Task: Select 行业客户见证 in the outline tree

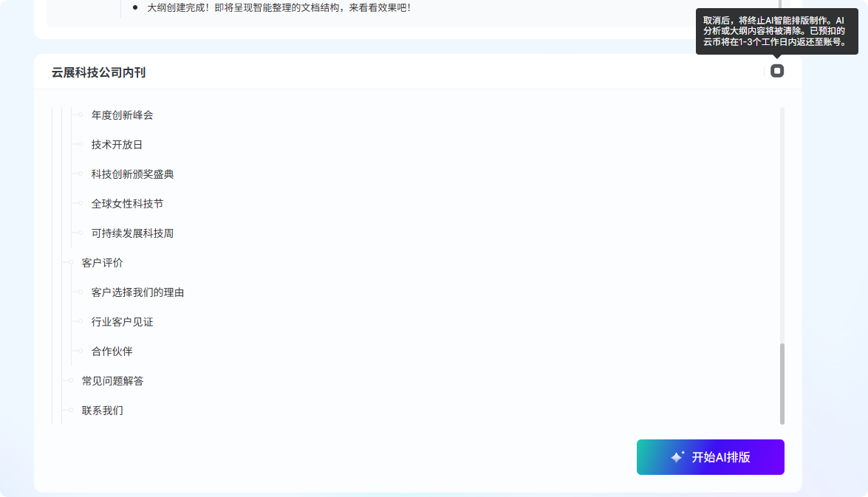Action: pos(122,322)
